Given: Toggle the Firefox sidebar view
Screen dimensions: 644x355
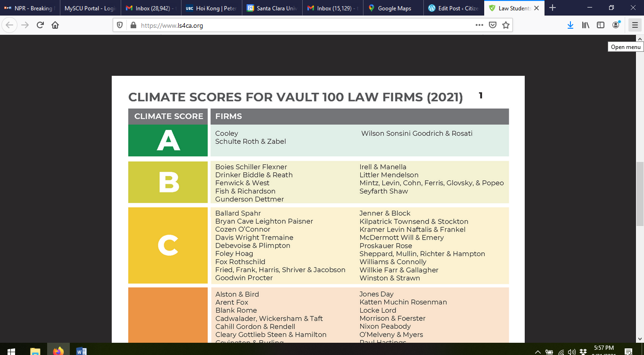Looking at the screenshot, I should point(601,25).
